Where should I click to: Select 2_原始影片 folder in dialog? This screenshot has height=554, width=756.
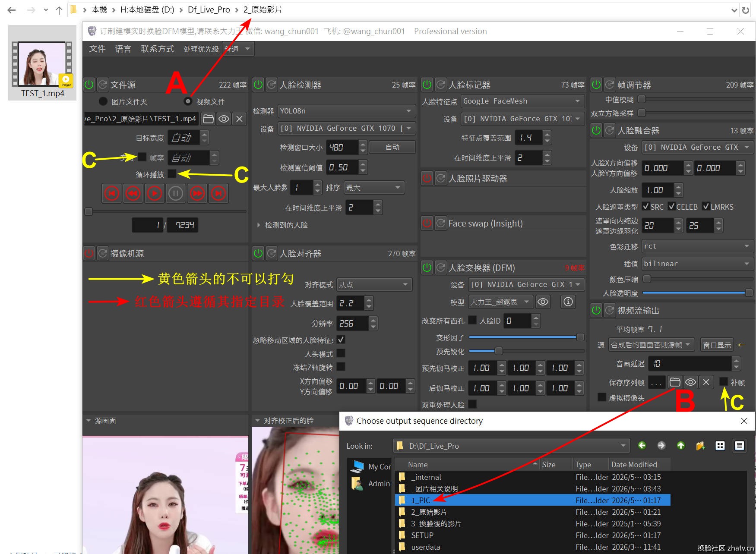click(x=532, y=512)
